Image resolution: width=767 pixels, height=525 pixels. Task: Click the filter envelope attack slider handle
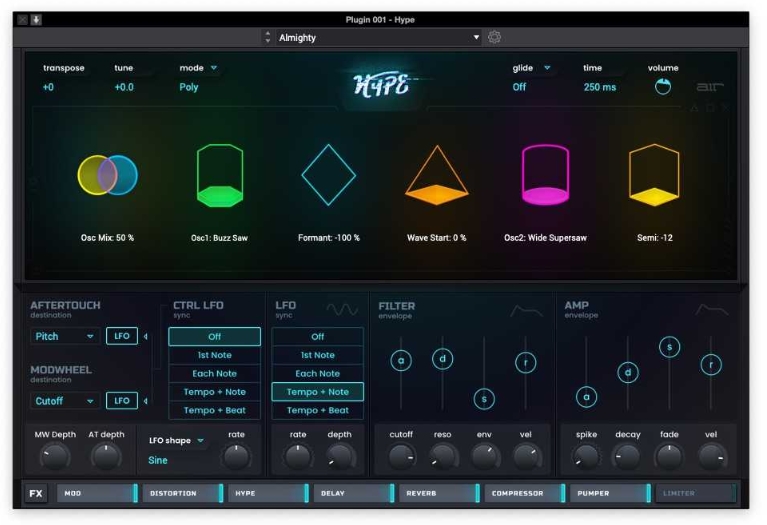(401, 361)
